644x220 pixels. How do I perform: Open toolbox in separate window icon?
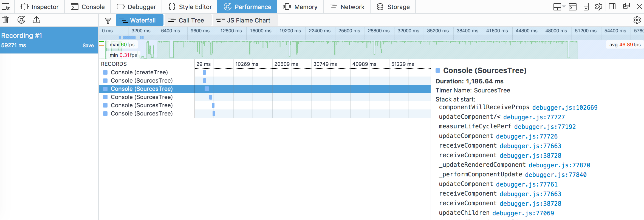pyautogui.click(x=626, y=6)
